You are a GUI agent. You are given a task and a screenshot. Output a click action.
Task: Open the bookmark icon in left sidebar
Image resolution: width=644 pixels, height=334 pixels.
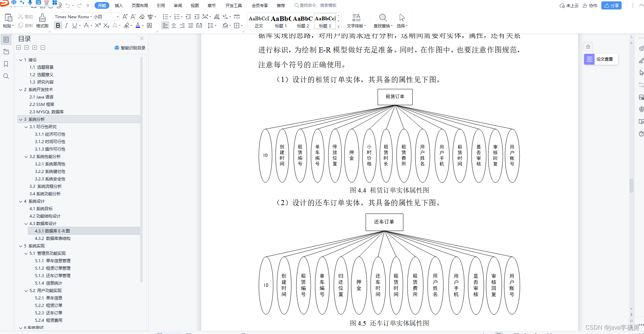[x=6, y=64]
